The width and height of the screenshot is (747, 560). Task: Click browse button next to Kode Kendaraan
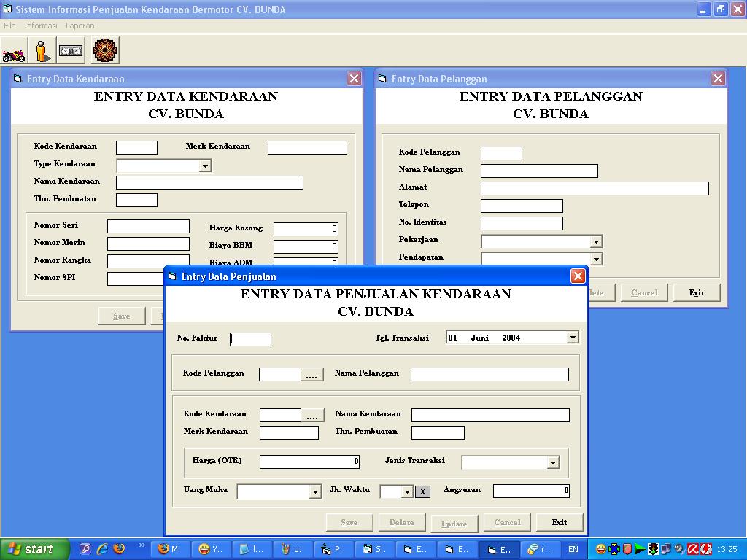[x=312, y=415]
